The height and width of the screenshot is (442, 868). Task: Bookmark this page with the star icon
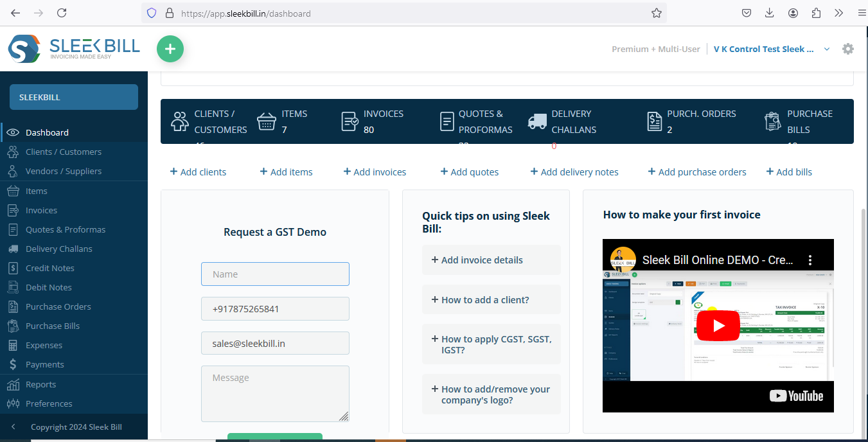point(656,13)
